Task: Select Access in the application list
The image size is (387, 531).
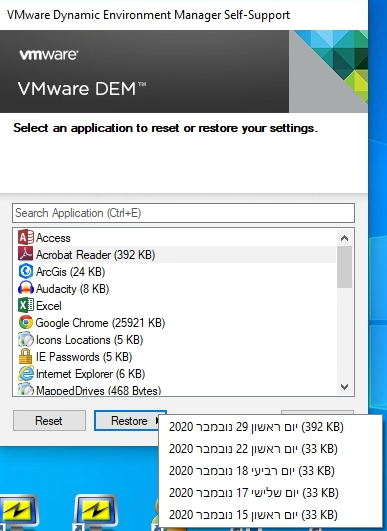Action: (176, 238)
